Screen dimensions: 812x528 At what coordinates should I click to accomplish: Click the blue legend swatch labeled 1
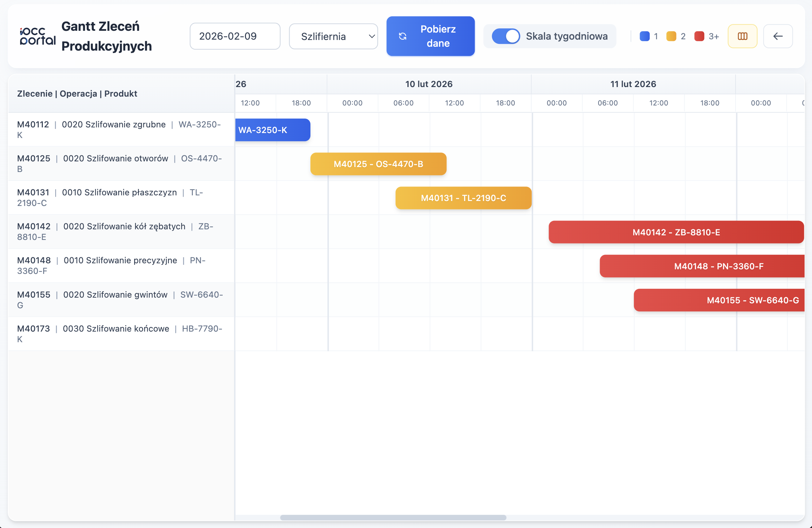click(645, 36)
